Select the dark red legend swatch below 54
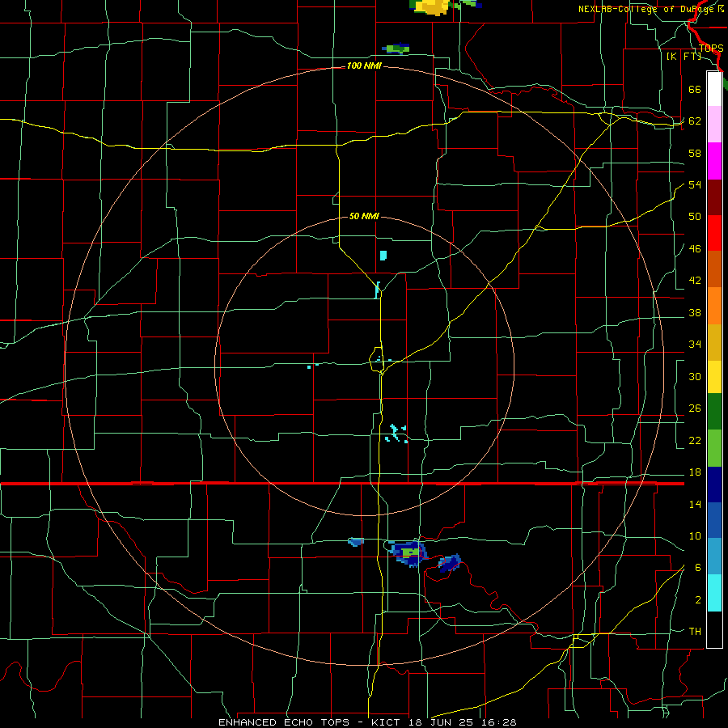Screen dimensions: 728x728 [x=714, y=197]
